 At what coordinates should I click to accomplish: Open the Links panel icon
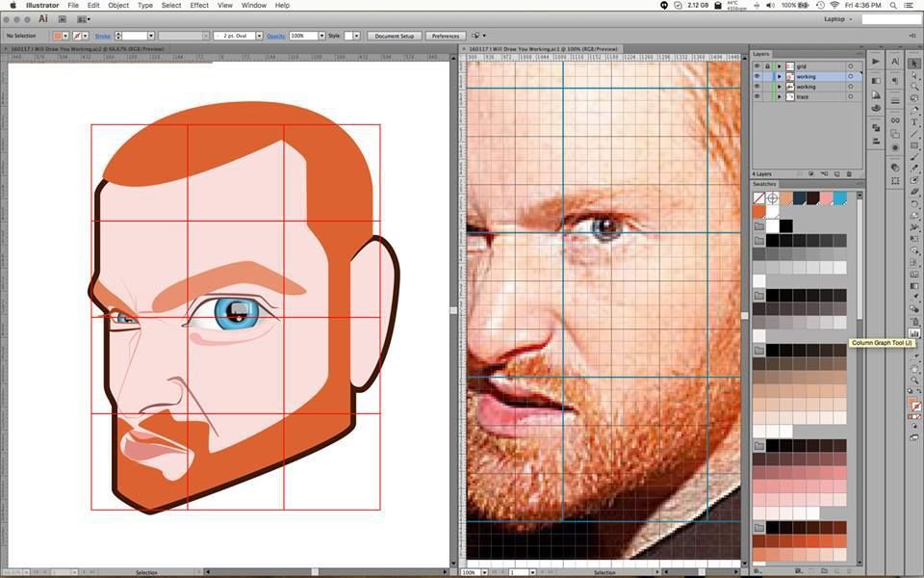pyautogui.click(x=894, y=120)
